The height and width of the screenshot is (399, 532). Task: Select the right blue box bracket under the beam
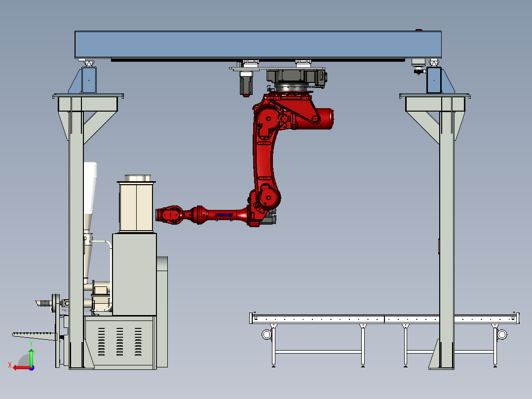point(434,80)
